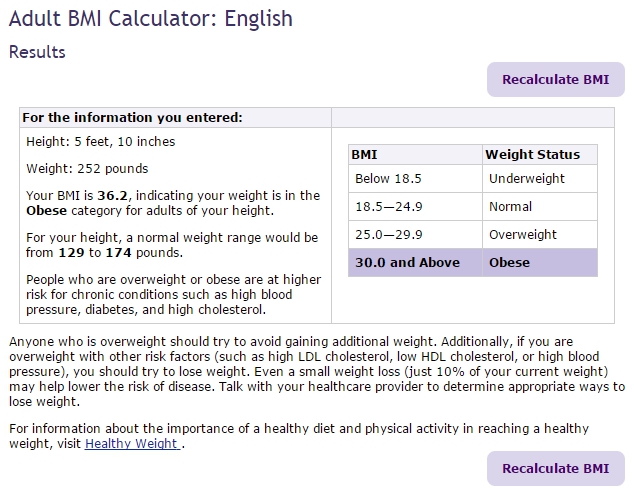This screenshot has height=496, width=634.
Task: Select the Results subheading
Action: tap(37, 52)
